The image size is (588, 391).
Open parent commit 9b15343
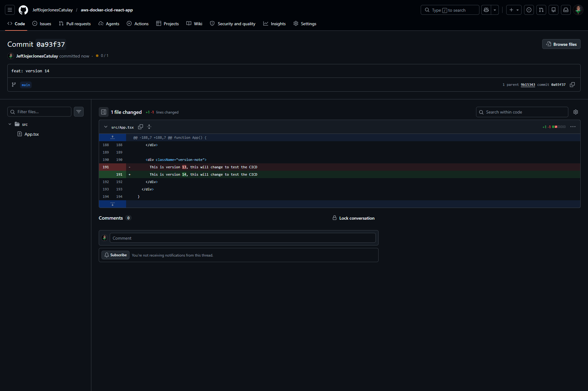pyautogui.click(x=528, y=85)
